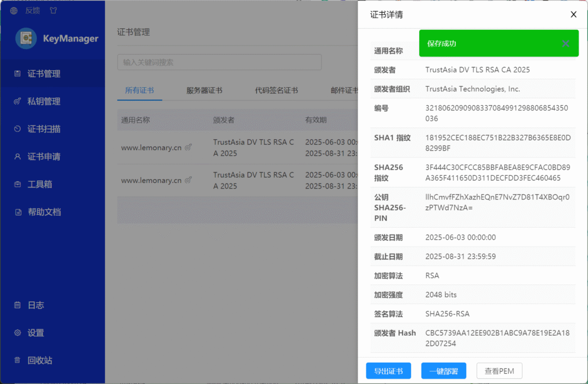Close the 证书详情 panel
The image size is (588, 384).
[x=573, y=15]
